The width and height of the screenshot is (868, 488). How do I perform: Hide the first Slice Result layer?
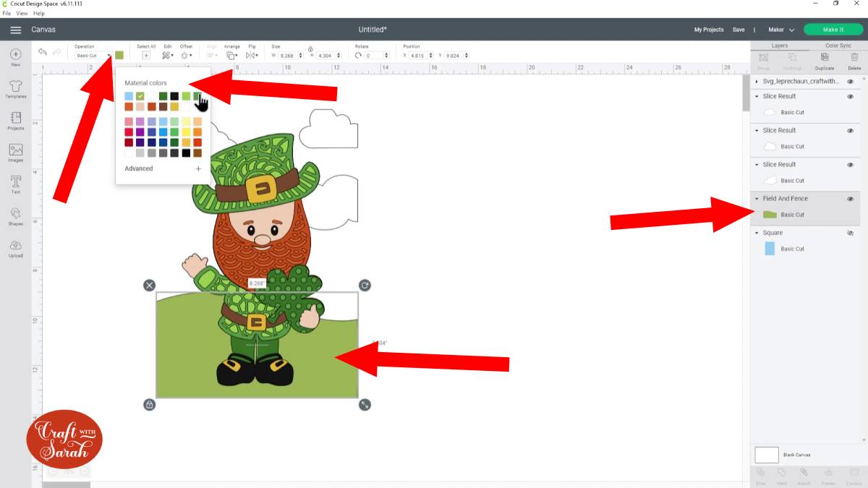pos(851,96)
